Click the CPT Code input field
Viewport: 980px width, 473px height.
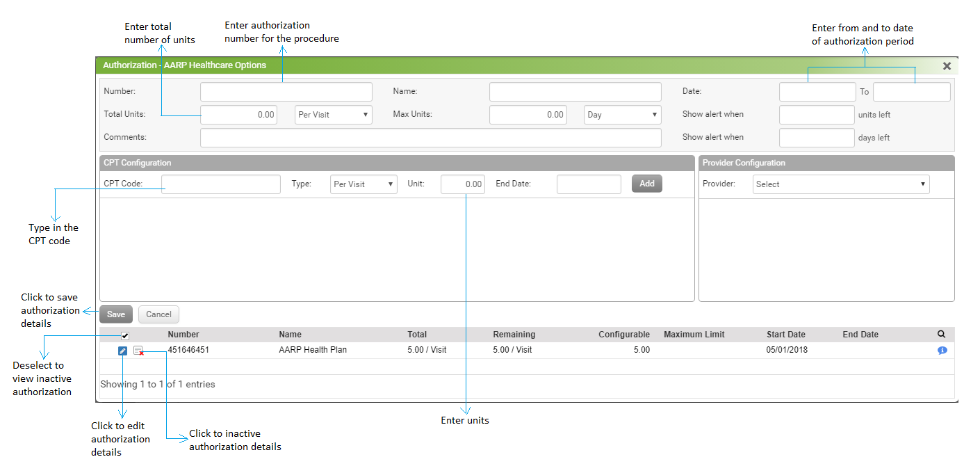click(221, 184)
